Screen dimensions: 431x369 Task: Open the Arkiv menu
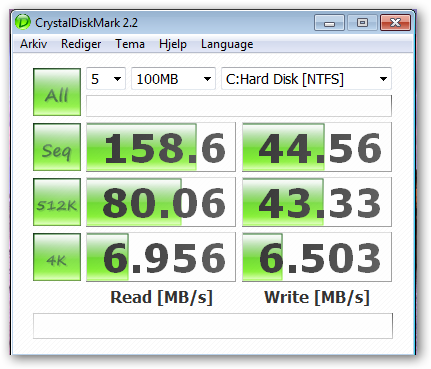tap(33, 44)
